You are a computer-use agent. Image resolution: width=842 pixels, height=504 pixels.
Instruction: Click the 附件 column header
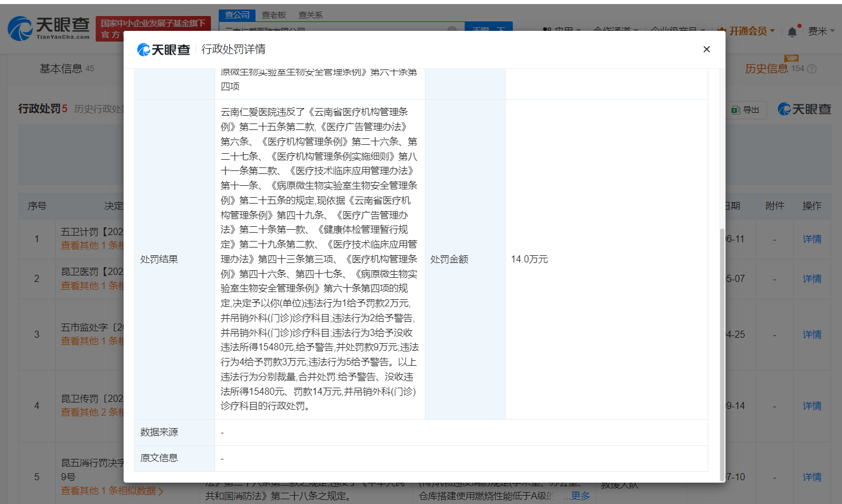tap(775, 206)
